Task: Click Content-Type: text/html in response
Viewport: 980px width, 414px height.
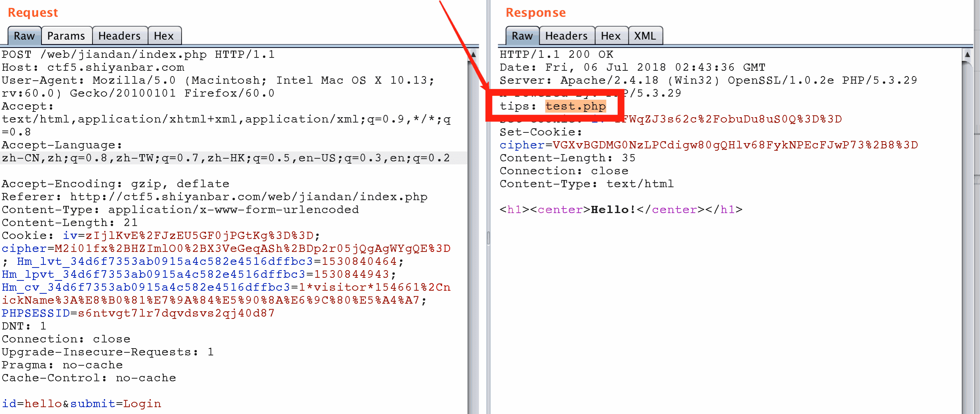Action: coord(586,184)
